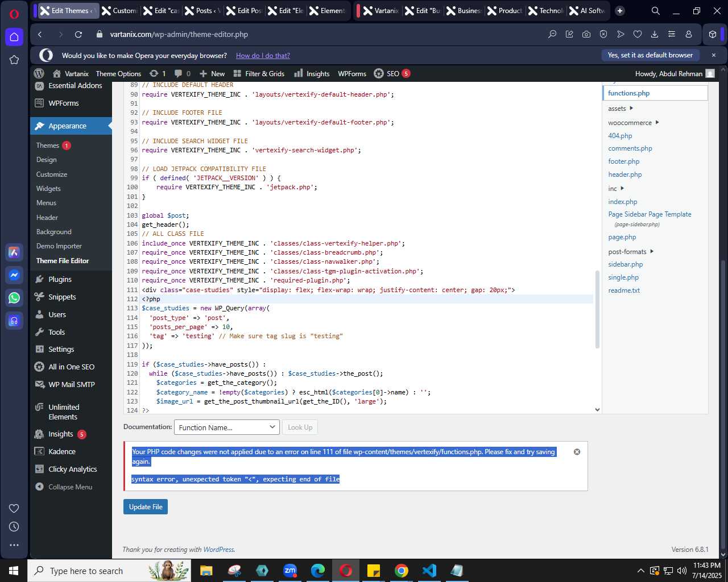This screenshot has width=728, height=582.
Task: Open extensions cube icon
Action: pos(712,35)
